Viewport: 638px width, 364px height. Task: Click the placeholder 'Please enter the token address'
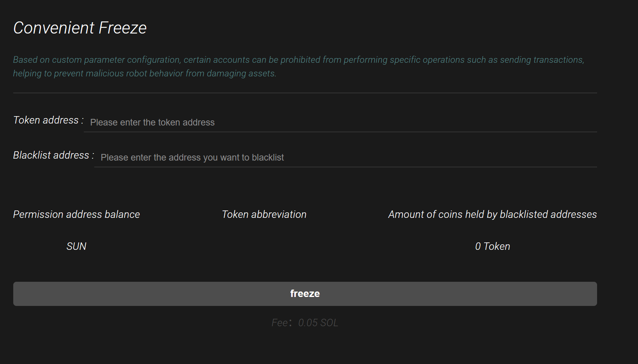[x=152, y=122]
